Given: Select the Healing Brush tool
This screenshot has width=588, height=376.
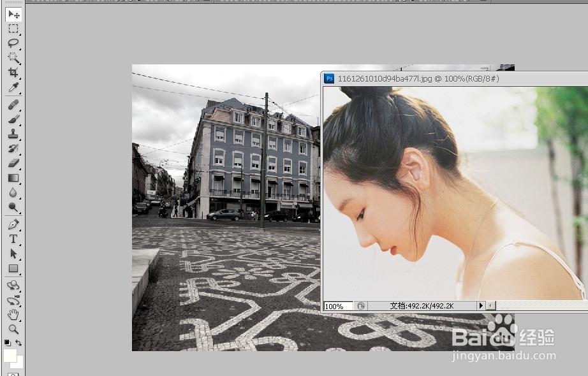Looking at the screenshot, I should (x=13, y=105).
